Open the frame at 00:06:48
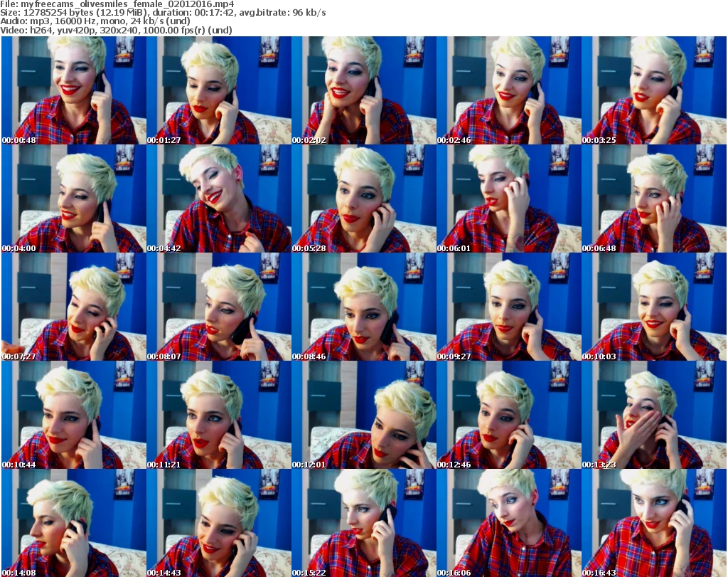Screen dimensions: 728x577 coord(654,198)
